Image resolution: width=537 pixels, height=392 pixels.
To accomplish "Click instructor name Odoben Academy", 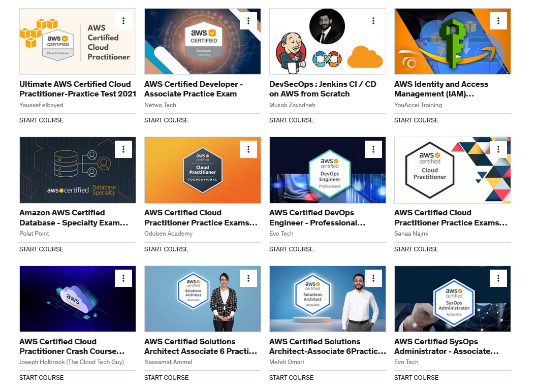I will (x=169, y=234).
